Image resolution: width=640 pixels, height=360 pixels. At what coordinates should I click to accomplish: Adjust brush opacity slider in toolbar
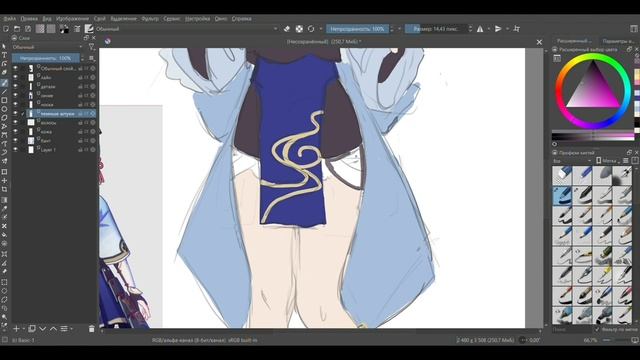click(357, 29)
